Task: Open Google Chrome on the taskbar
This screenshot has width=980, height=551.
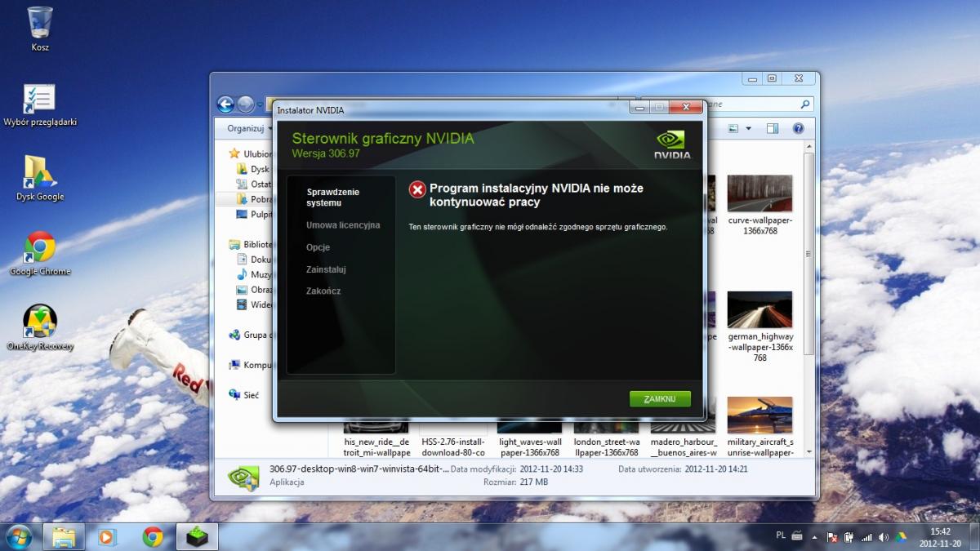Action: 152,536
